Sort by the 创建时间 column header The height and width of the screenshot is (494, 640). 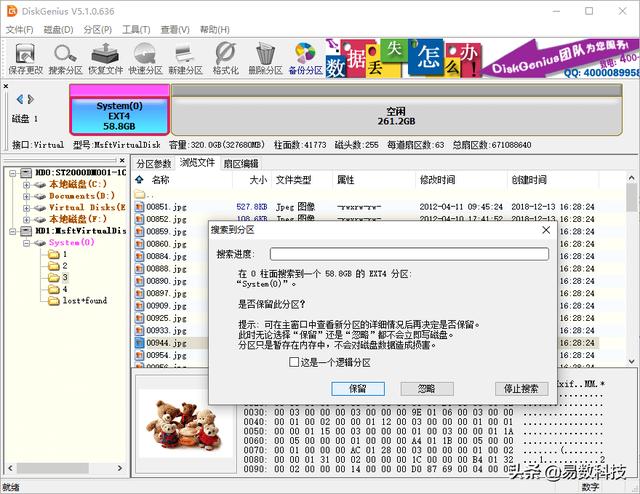(x=529, y=180)
